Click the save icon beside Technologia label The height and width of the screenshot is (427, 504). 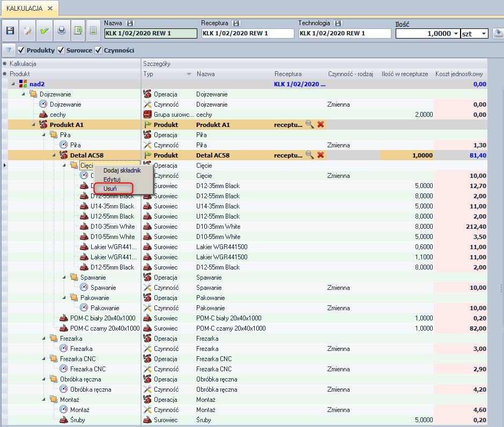click(338, 23)
